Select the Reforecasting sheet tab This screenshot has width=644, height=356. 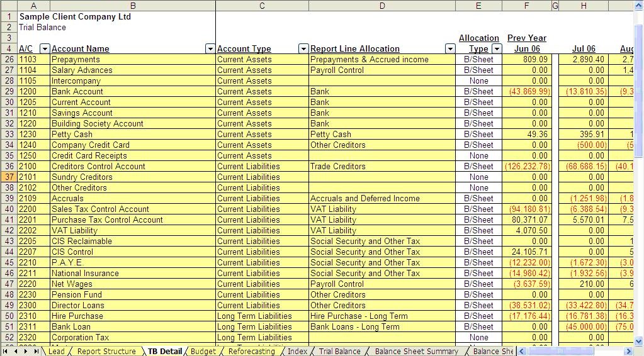coord(251,352)
